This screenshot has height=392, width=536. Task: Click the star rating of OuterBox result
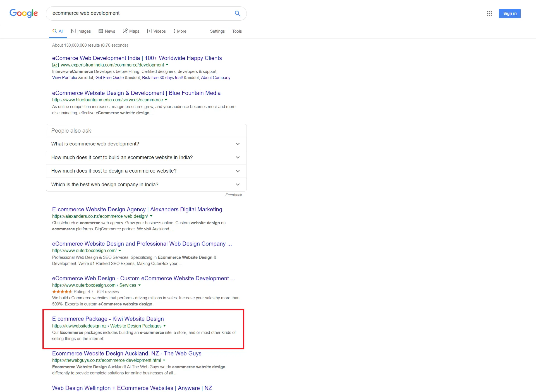62,291
